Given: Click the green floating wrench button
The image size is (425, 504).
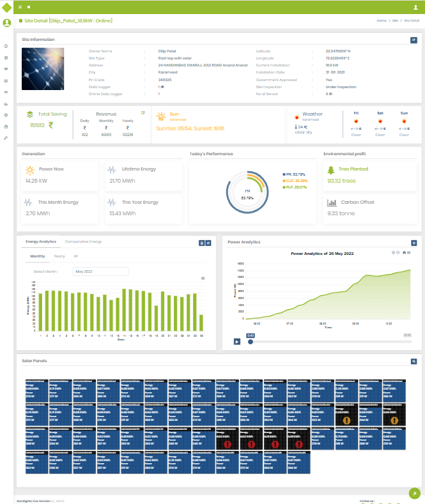Looking at the screenshot, I should (x=415, y=493).
